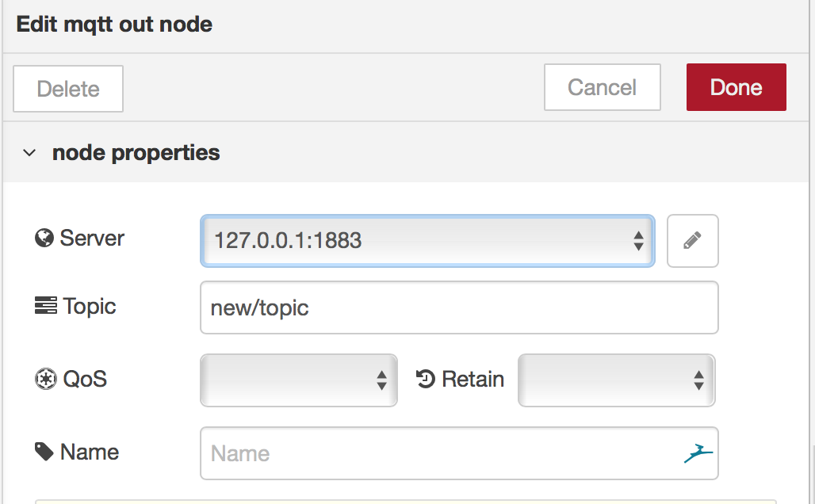Click the Topic field containing new/topic
This screenshot has width=815, height=504.
pos(458,307)
